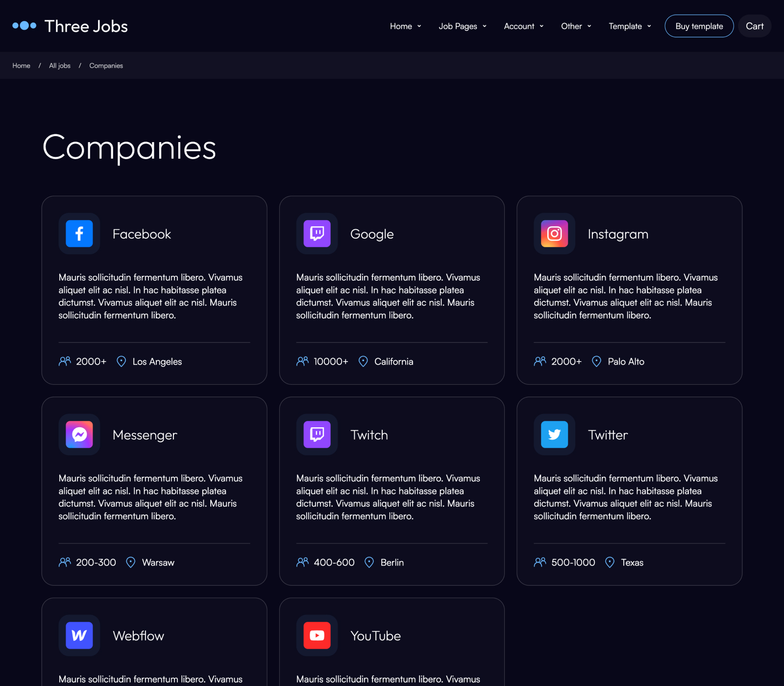Expand the Account dropdown chevron
Image resolution: width=784 pixels, height=686 pixels.
541,26
